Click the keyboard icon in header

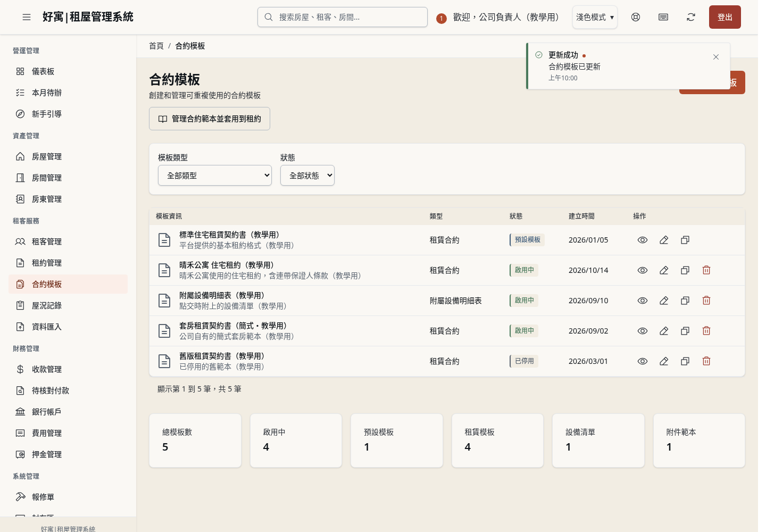click(x=663, y=17)
